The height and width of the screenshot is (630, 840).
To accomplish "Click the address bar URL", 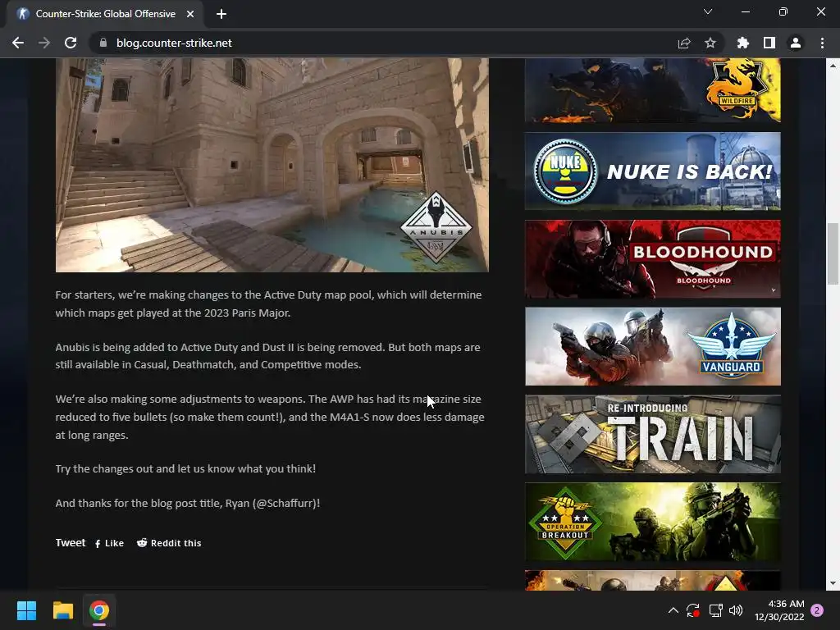I will tap(174, 43).
